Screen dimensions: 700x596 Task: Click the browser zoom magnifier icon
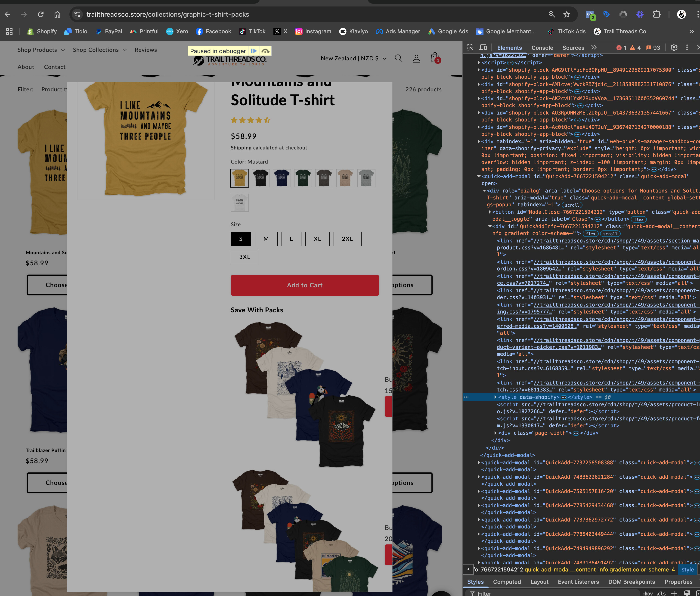pyautogui.click(x=552, y=14)
